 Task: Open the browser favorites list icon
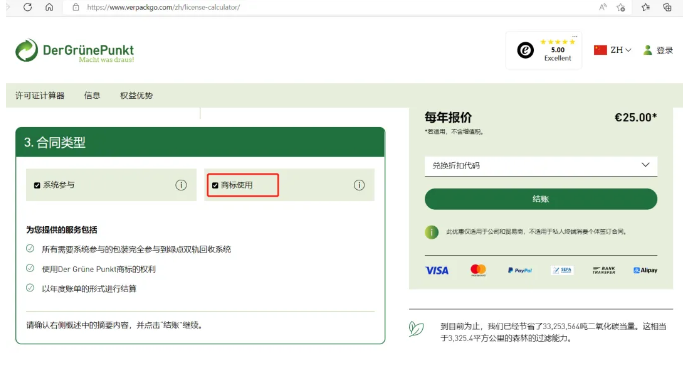coord(646,7)
